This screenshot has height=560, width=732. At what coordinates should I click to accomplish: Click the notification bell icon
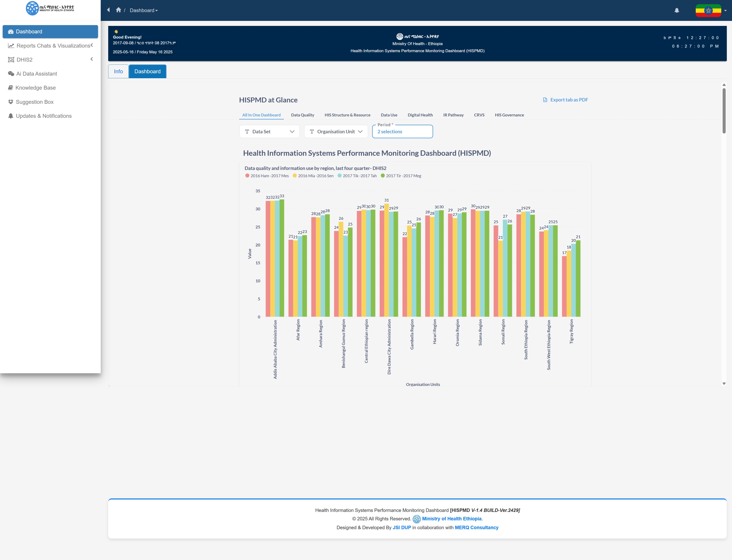[x=677, y=10]
